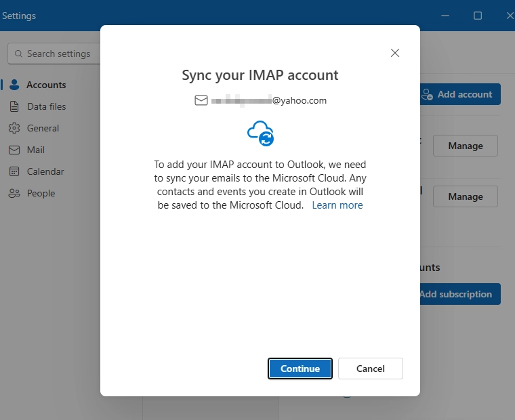Select the Accounts settings section
The height and width of the screenshot is (420, 515).
(x=46, y=85)
